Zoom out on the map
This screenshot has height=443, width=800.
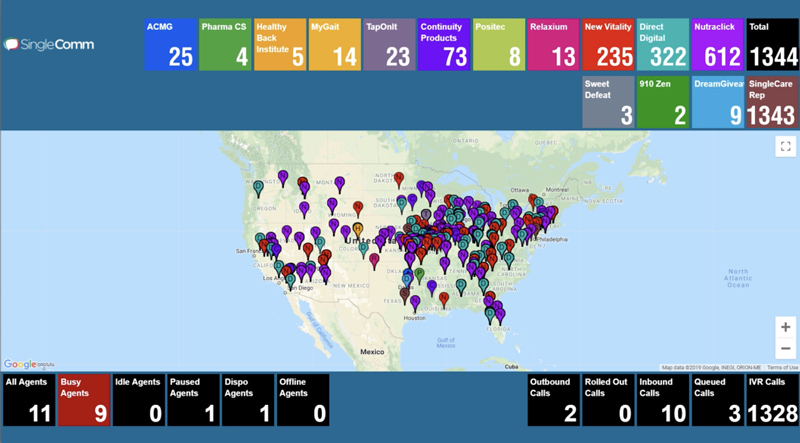(786, 349)
